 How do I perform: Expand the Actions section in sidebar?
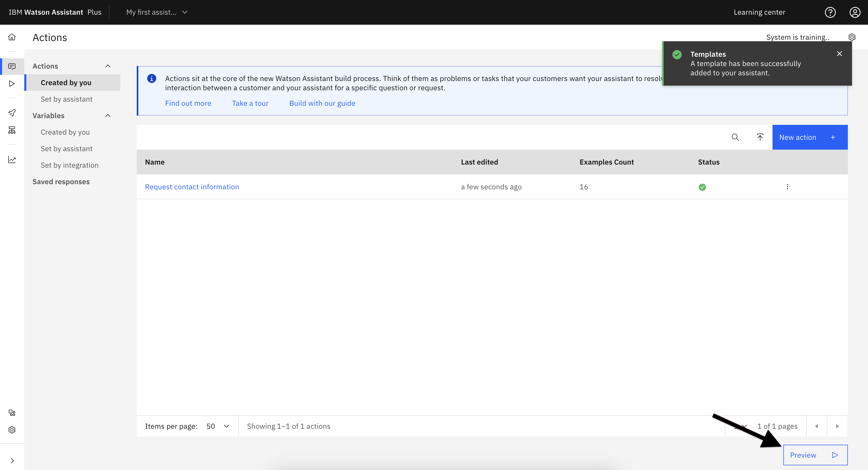(x=108, y=66)
